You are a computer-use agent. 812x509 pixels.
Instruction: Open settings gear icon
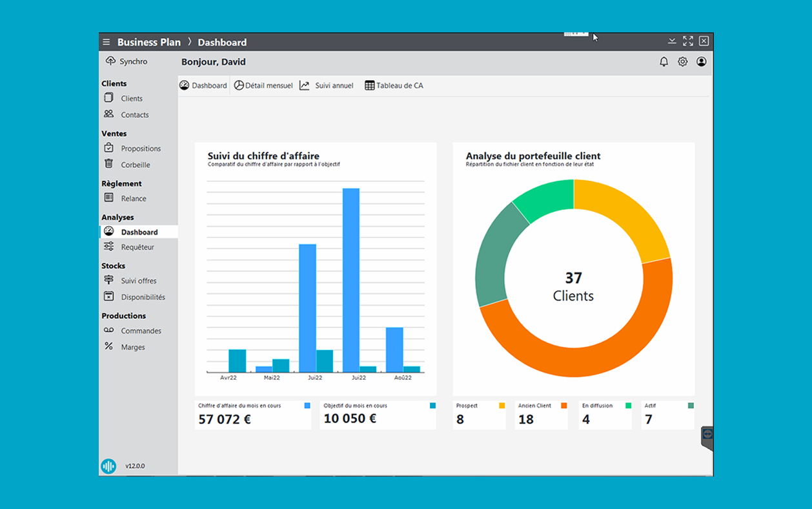(x=682, y=62)
